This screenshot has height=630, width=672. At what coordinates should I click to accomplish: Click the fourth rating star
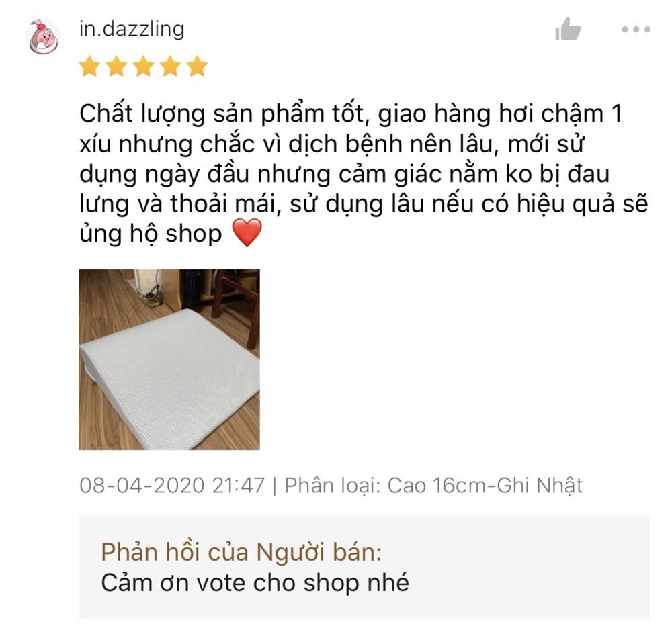(x=171, y=66)
